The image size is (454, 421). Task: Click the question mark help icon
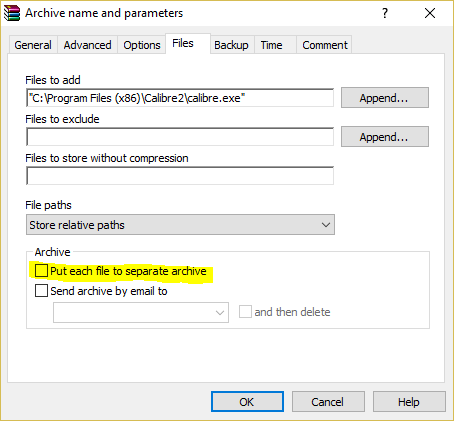click(x=385, y=13)
